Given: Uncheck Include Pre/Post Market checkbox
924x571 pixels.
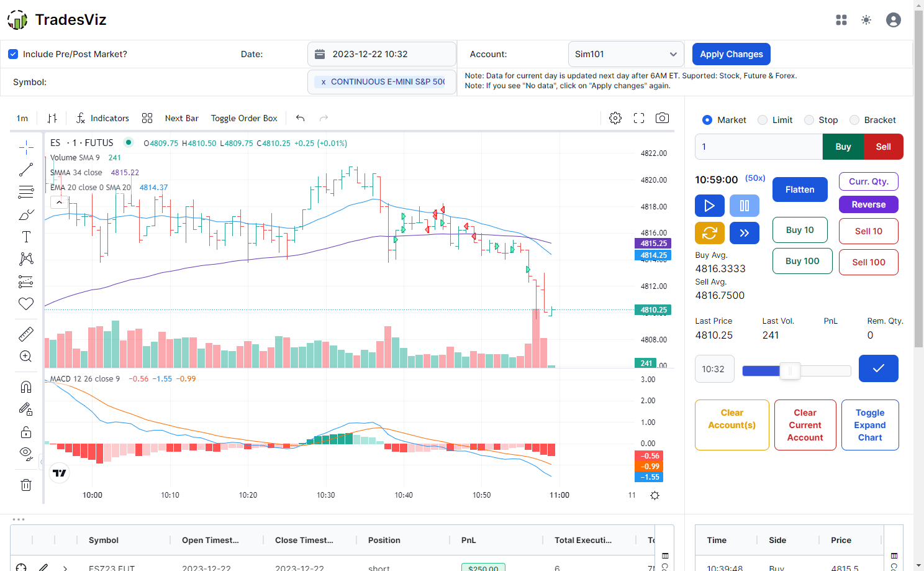Looking at the screenshot, I should tap(13, 54).
